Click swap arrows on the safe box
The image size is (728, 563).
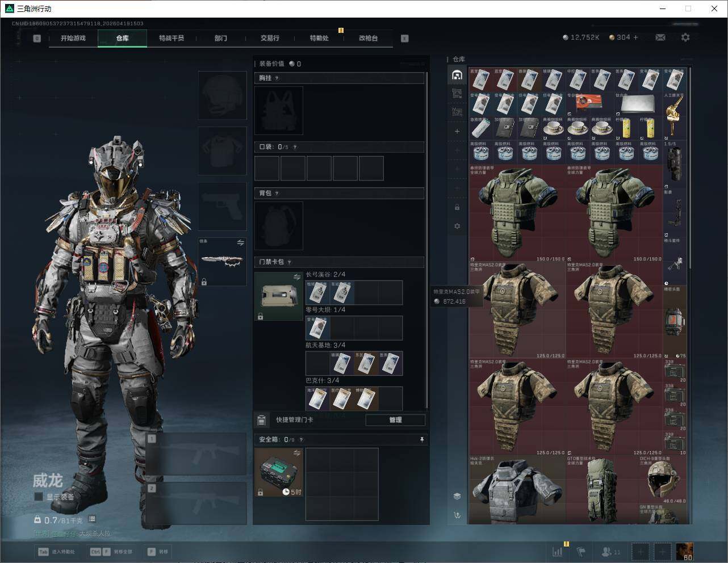pyautogui.click(x=297, y=453)
